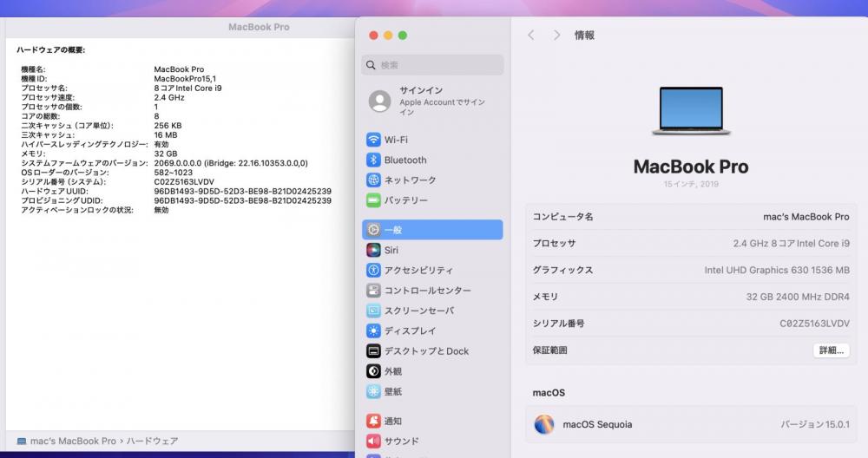Click the コントロールセンター icon
The image size is (868, 458).
point(373,291)
